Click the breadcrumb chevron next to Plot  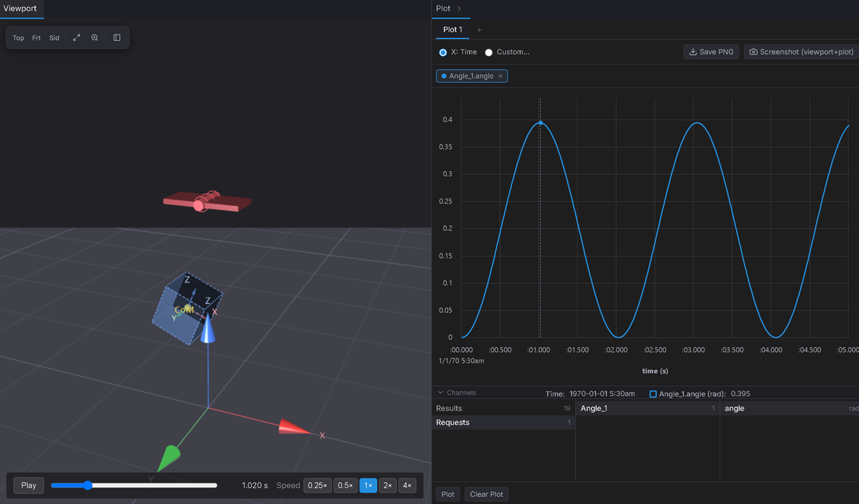(x=459, y=8)
